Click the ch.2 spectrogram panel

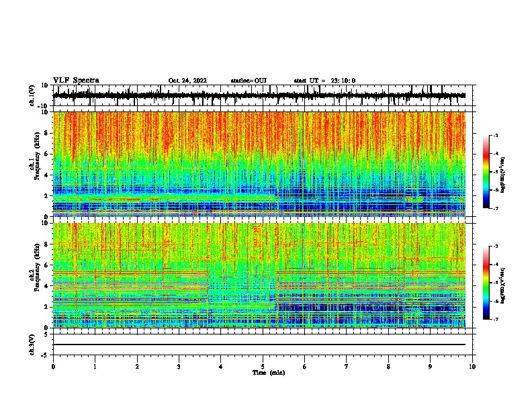click(x=259, y=275)
